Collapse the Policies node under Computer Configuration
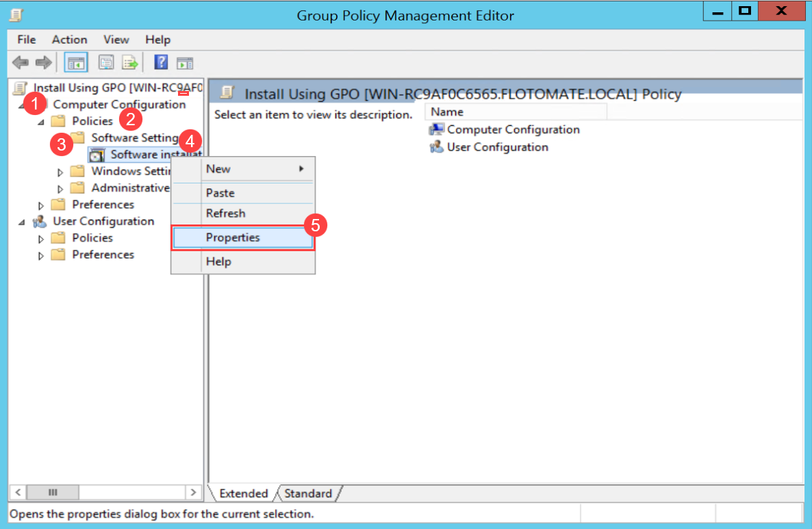Viewport: 812px width, 529px height. tap(41, 122)
